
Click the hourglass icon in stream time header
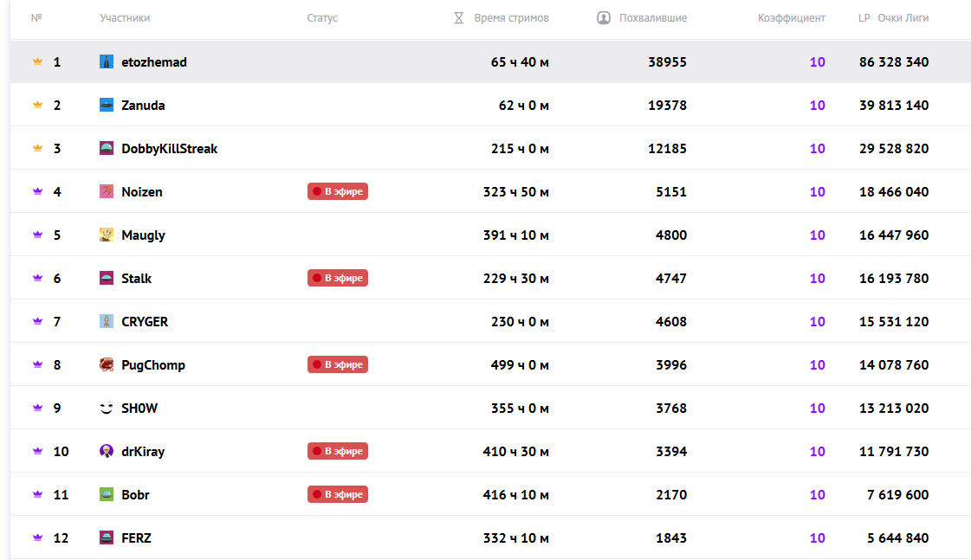coord(459,18)
